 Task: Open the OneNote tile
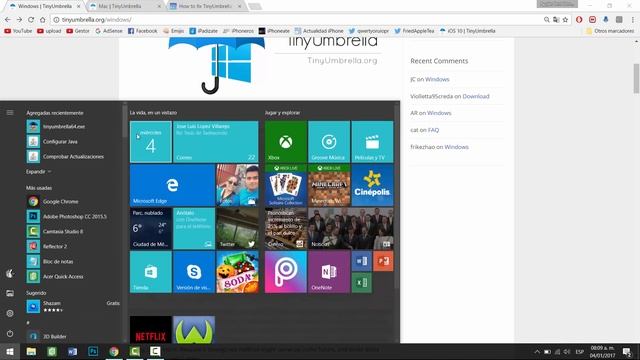329,272
